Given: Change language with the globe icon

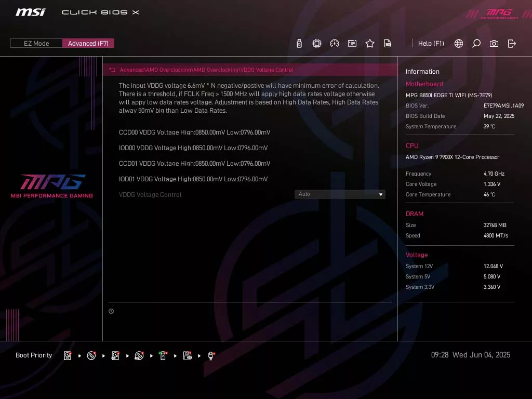Looking at the screenshot, I should (459, 44).
